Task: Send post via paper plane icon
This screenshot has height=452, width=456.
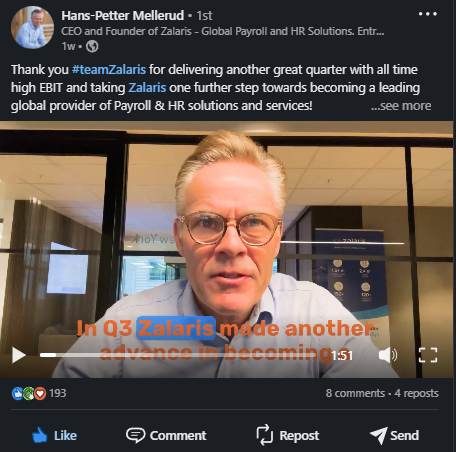Action: point(394,435)
